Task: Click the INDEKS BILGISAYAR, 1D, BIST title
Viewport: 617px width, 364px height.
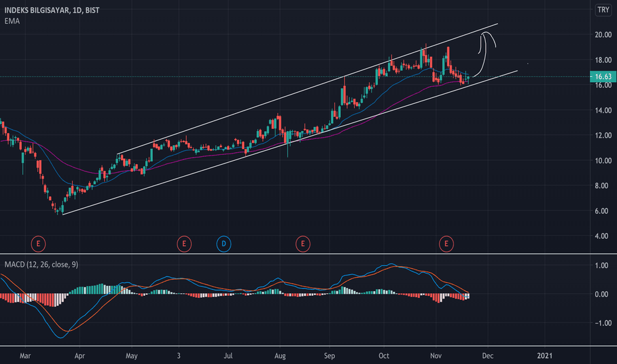Action: tap(52, 10)
